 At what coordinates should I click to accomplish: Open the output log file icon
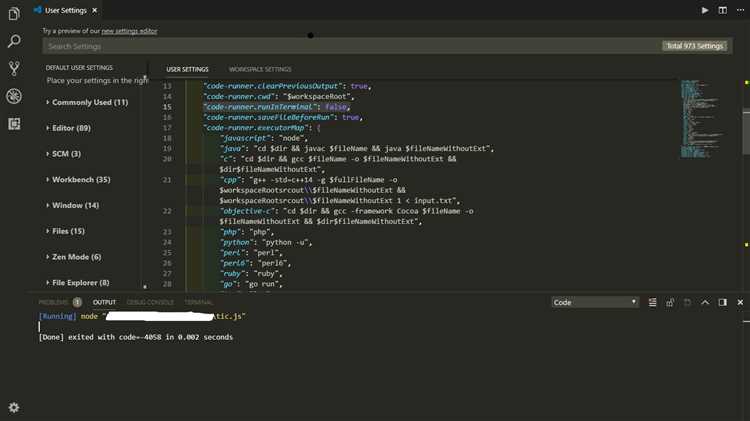(687, 302)
